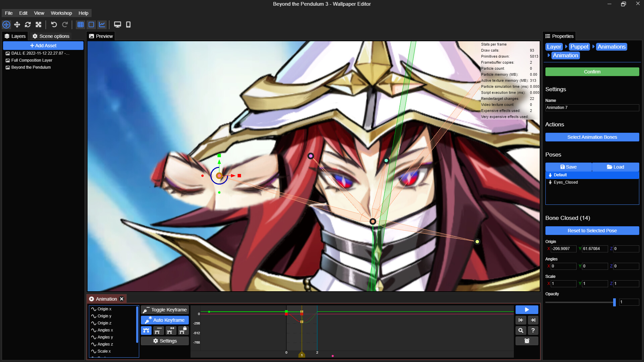Select the tablet/mobile preview icon
Screen dimensions: 644x362
coord(128,24)
